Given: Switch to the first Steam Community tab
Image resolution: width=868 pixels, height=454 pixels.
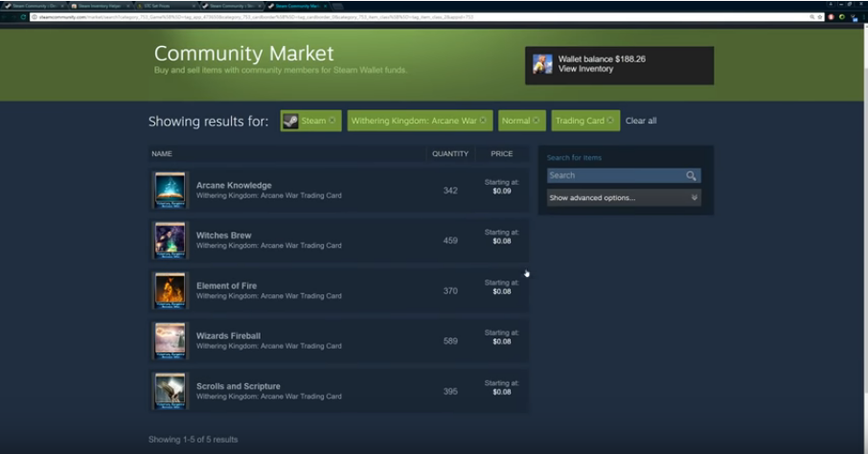Looking at the screenshot, I should point(34,6).
